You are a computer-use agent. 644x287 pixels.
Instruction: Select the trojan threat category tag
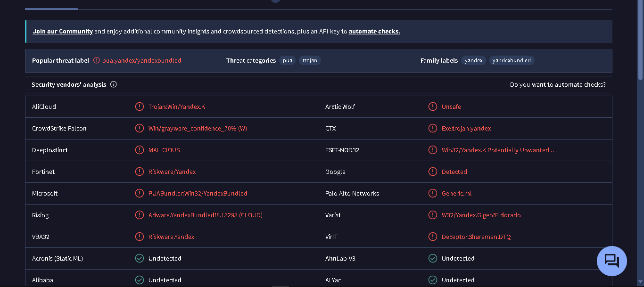310,60
